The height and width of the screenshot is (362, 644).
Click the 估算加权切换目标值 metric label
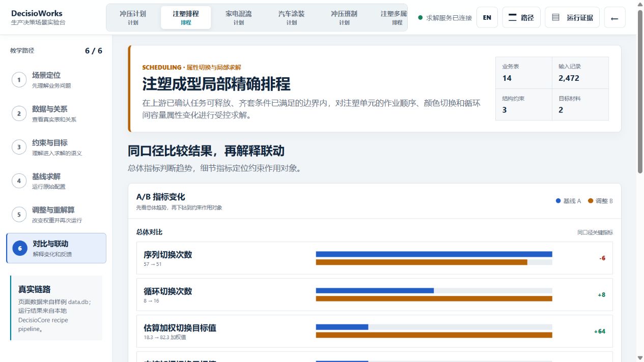point(180,328)
